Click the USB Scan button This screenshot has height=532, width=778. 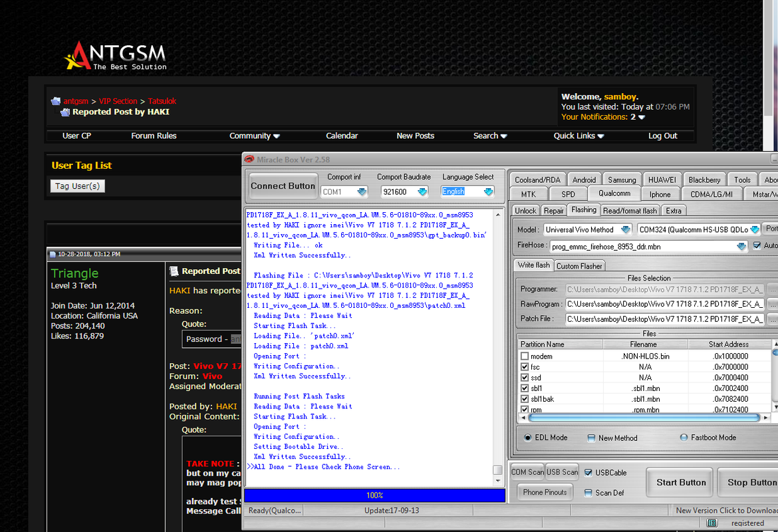(x=562, y=472)
